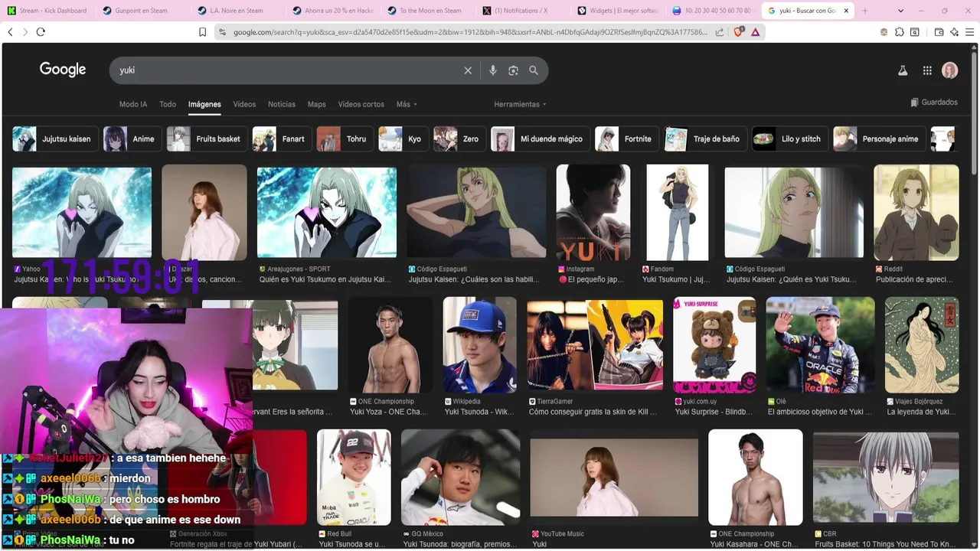Open the Reddit image result
980x551 pixels.
click(916, 212)
